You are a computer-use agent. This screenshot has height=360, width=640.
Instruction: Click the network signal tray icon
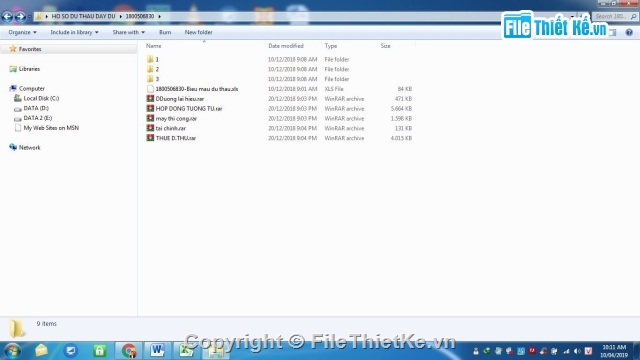point(566,351)
